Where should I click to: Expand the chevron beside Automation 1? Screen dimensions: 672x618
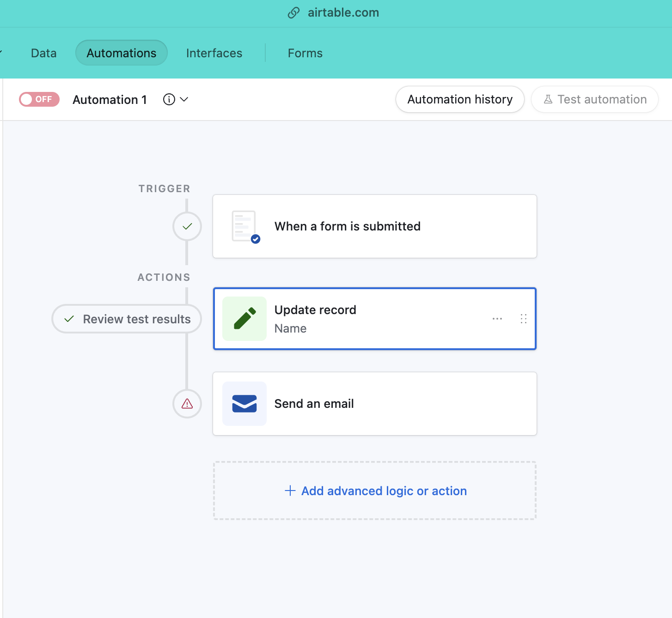click(184, 99)
